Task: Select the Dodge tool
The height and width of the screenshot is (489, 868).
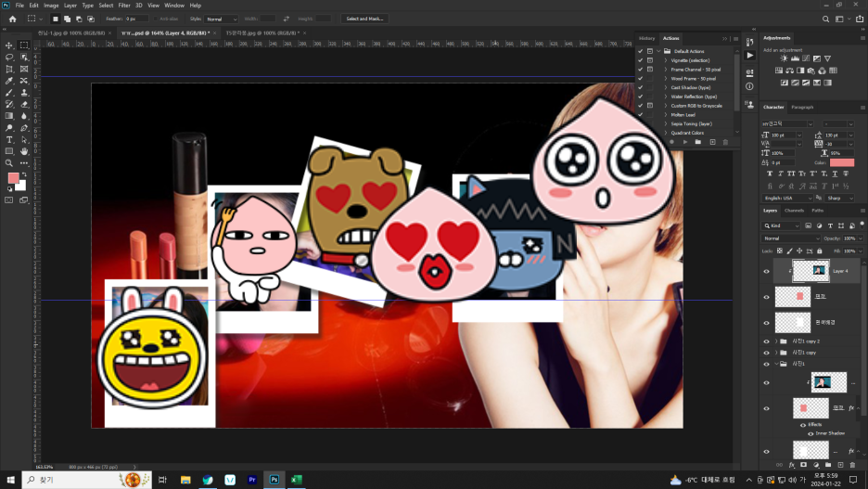Action: tap(9, 128)
